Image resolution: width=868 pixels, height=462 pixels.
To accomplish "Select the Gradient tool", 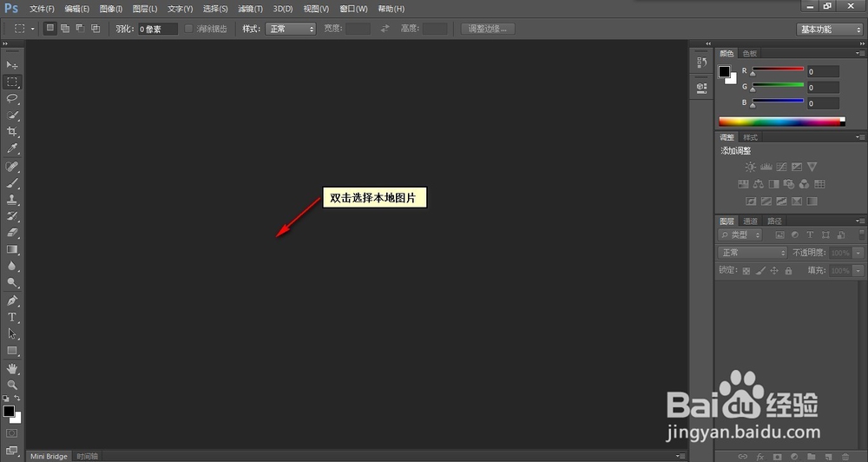I will pos(11,249).
